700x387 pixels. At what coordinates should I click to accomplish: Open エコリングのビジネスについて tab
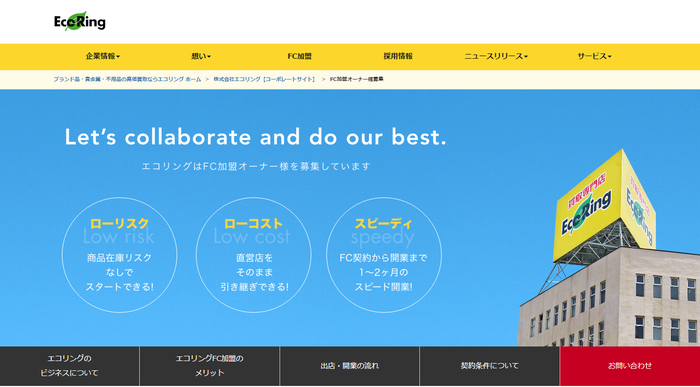(70, 366)
